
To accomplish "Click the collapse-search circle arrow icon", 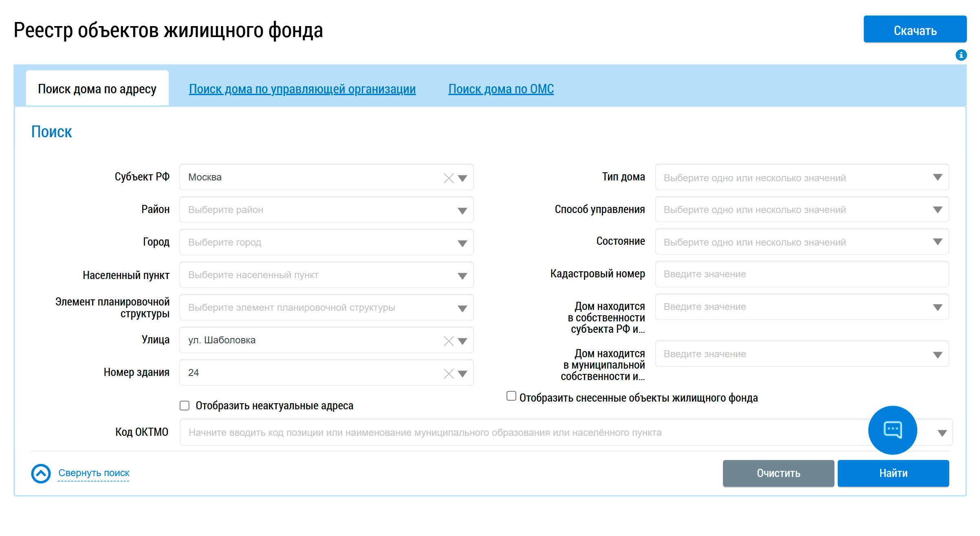I will point(41,474).
